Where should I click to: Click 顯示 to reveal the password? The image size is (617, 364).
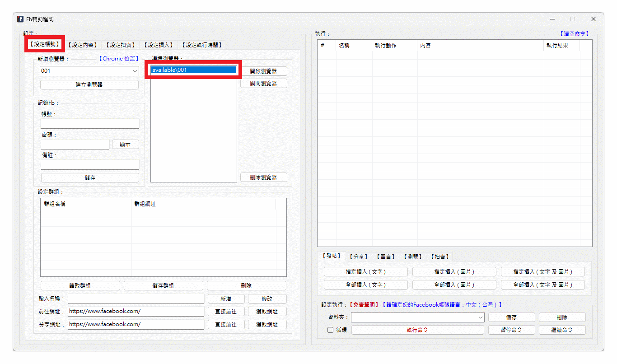point(126,144)
